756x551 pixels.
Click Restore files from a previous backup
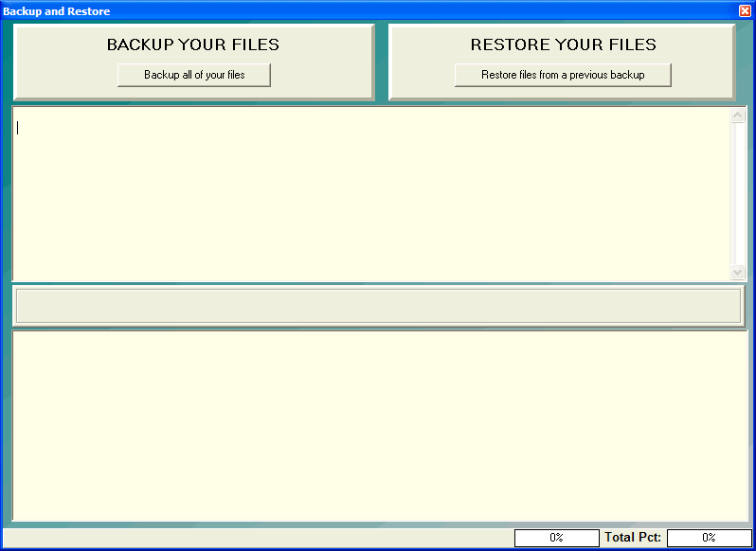coord(563,75)
